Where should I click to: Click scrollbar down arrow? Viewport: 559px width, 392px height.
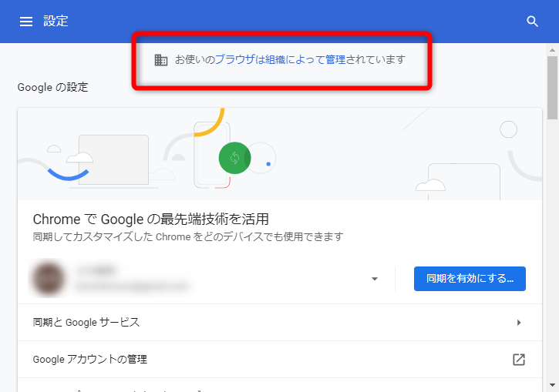552,385
